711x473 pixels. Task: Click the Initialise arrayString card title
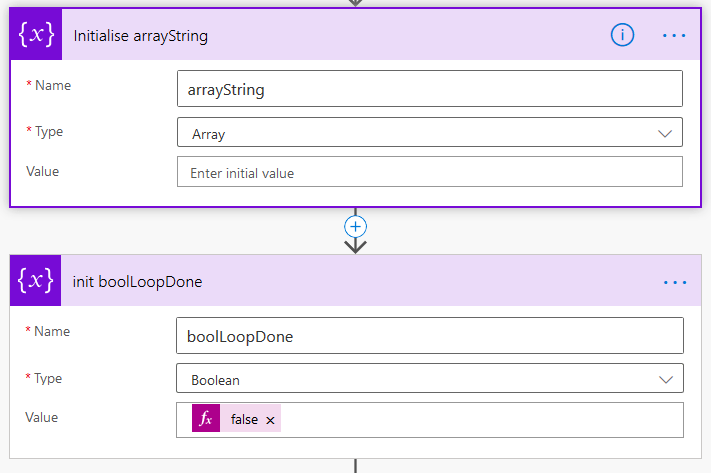tap(141, 35)
